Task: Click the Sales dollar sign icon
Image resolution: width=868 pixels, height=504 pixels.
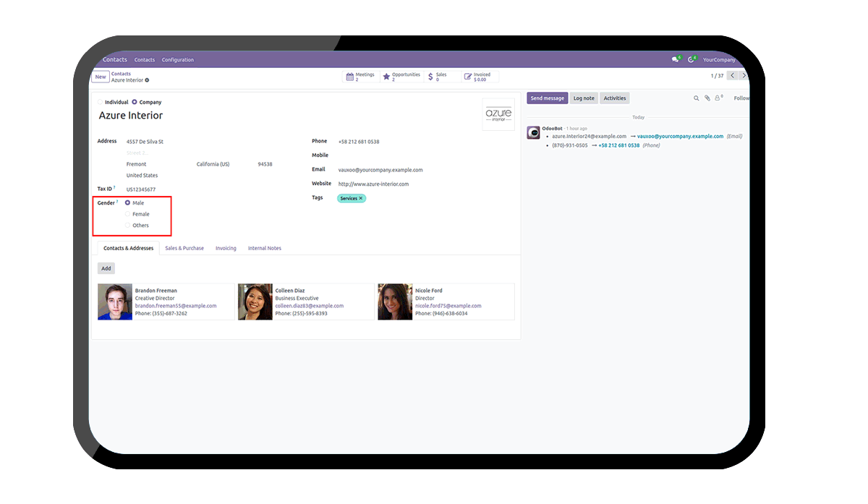Action: 431,77
